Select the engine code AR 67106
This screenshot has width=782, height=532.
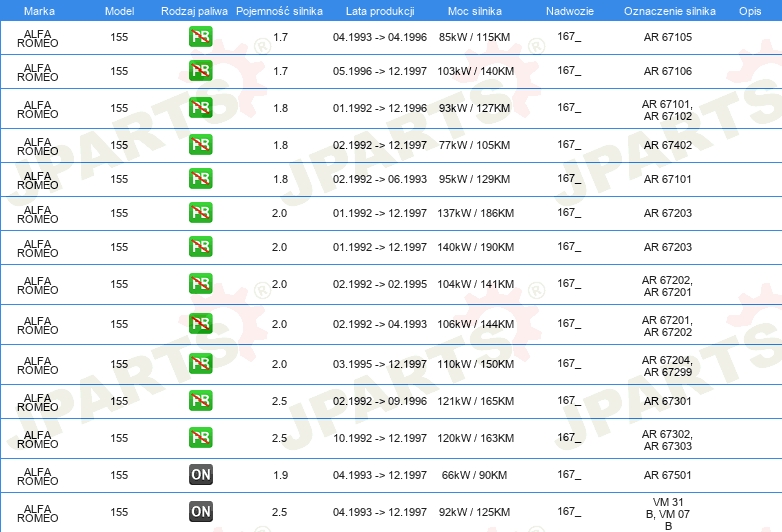click(x=667, y=71)
